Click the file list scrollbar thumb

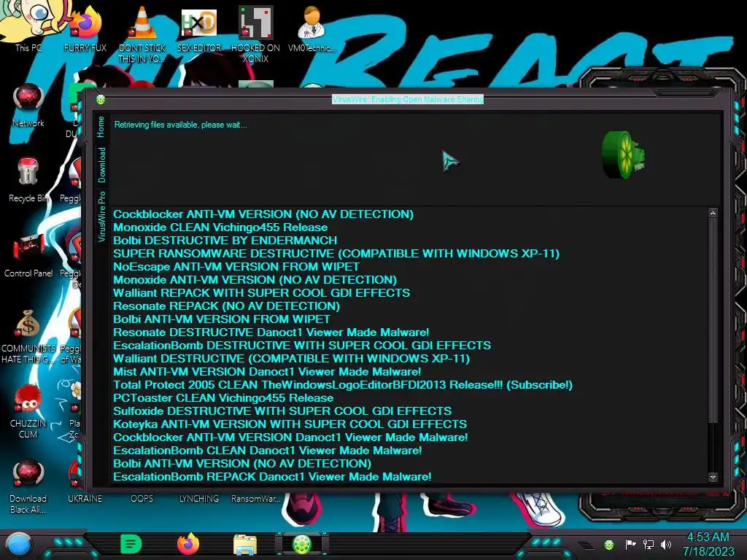(713, 320)
